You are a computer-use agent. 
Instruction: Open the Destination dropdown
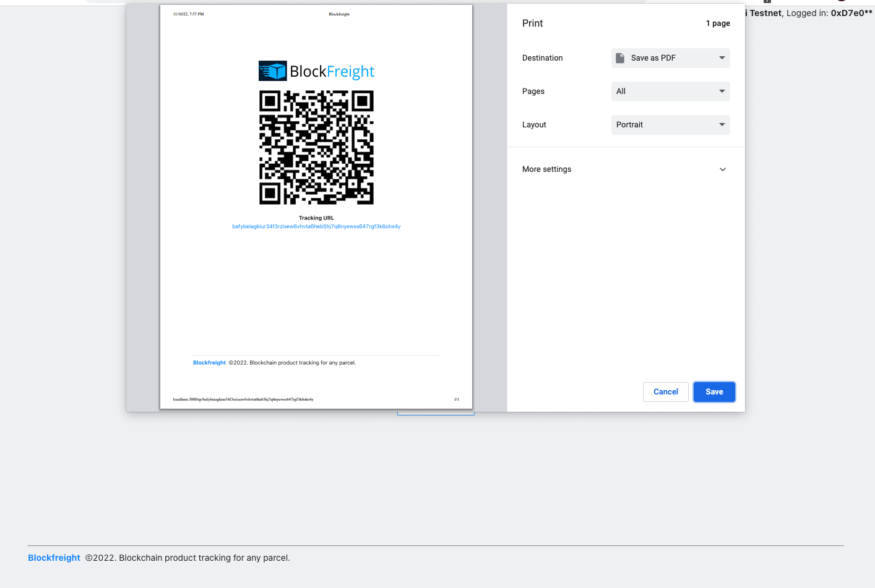point(670,58)
